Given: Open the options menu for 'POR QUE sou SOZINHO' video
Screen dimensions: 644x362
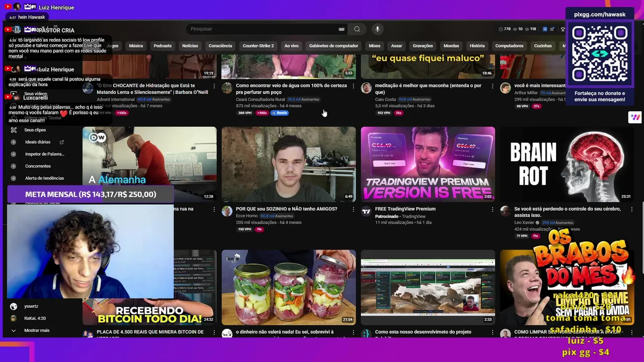Looking at the screenshot, I should click(353, 210).
